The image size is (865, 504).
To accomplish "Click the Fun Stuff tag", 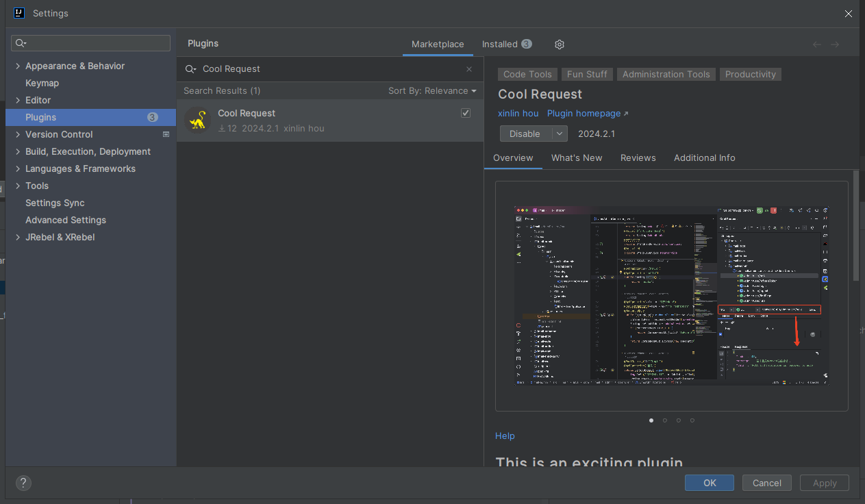I will (x=587, y=74).
